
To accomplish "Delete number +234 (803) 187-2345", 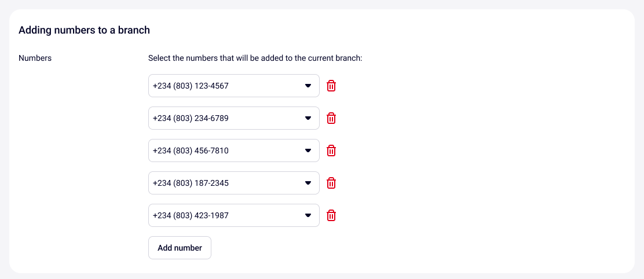I will click(331, 183).
